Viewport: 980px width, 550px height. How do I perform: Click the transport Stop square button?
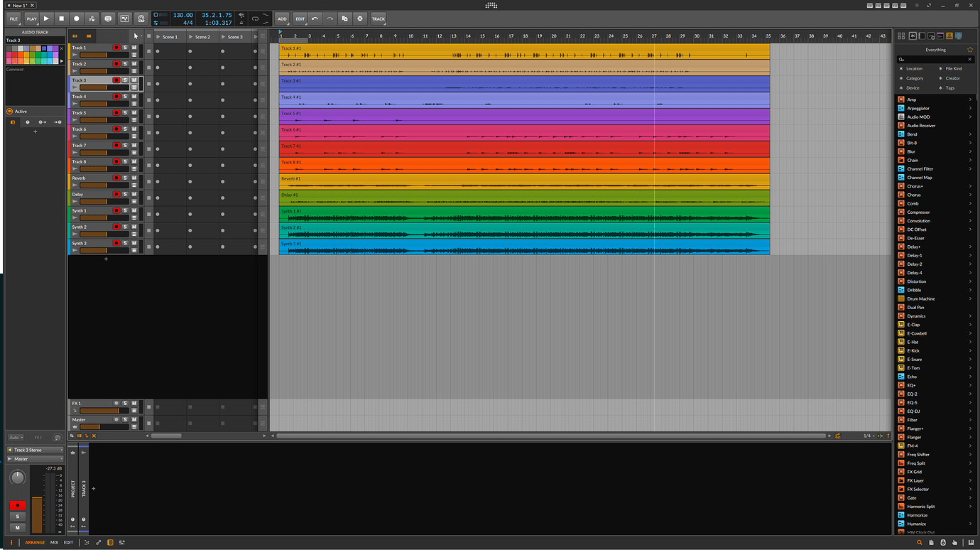[x=61, y=18]
